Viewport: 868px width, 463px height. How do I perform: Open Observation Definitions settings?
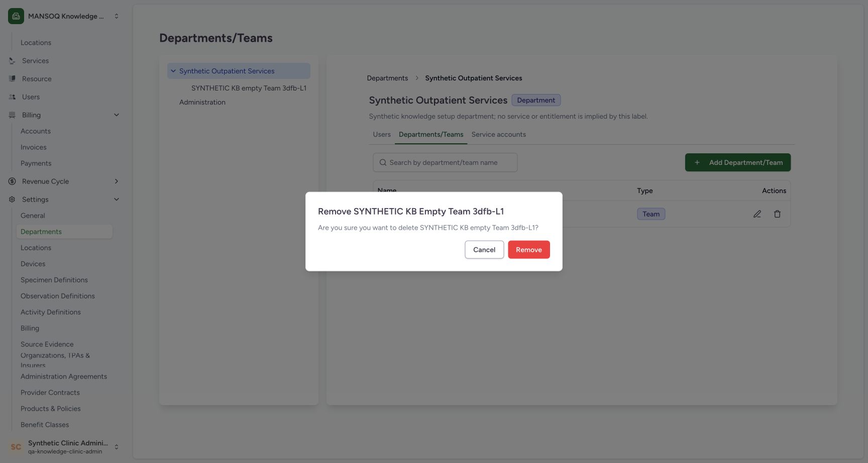click(58, 296)
